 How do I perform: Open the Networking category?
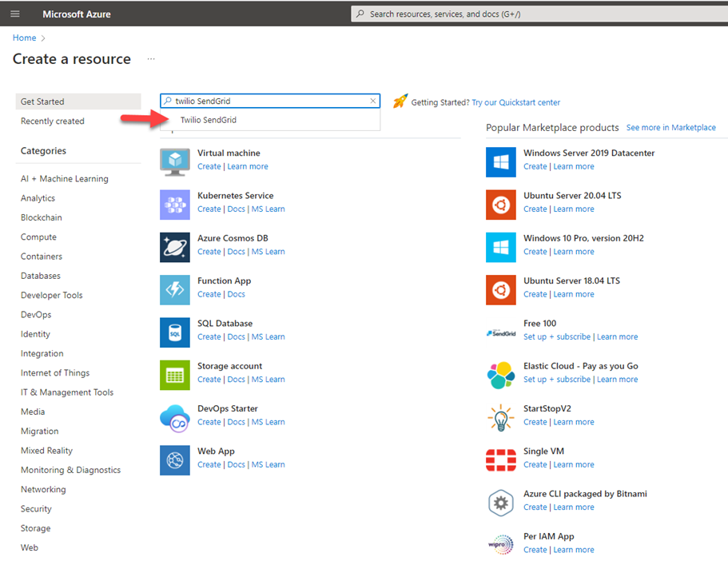[43, 490]
